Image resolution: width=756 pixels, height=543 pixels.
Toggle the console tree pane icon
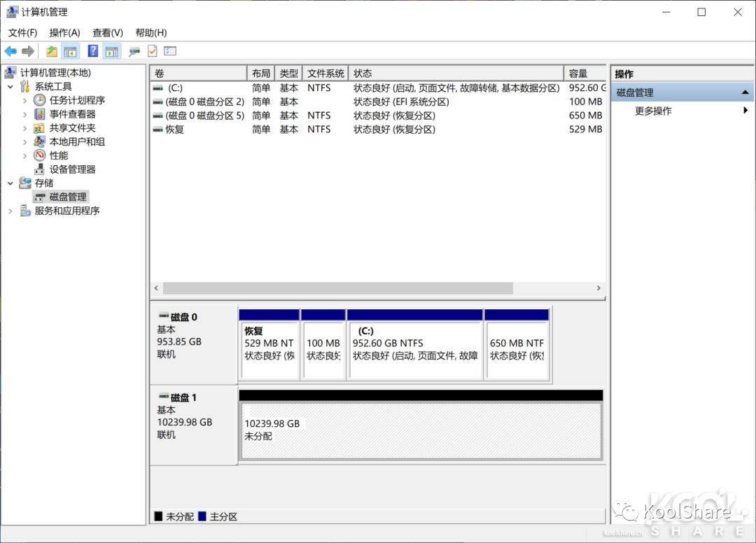click(x=70, y=50)
